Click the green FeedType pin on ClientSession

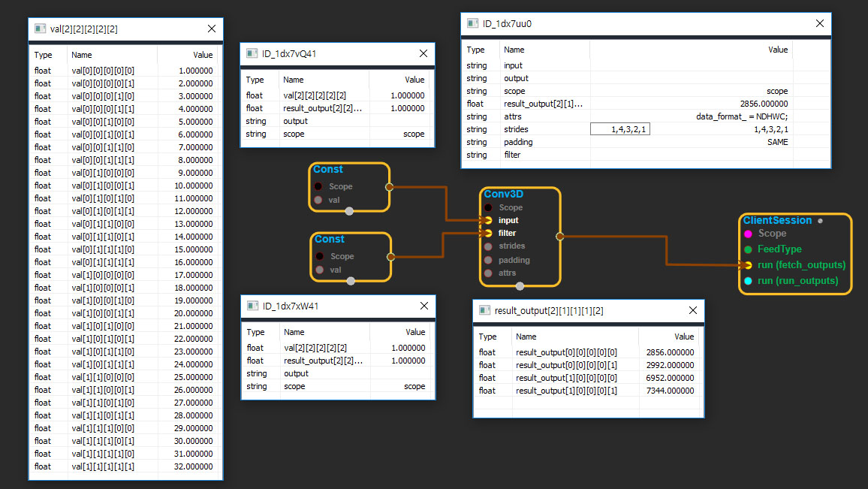point(748,249)
